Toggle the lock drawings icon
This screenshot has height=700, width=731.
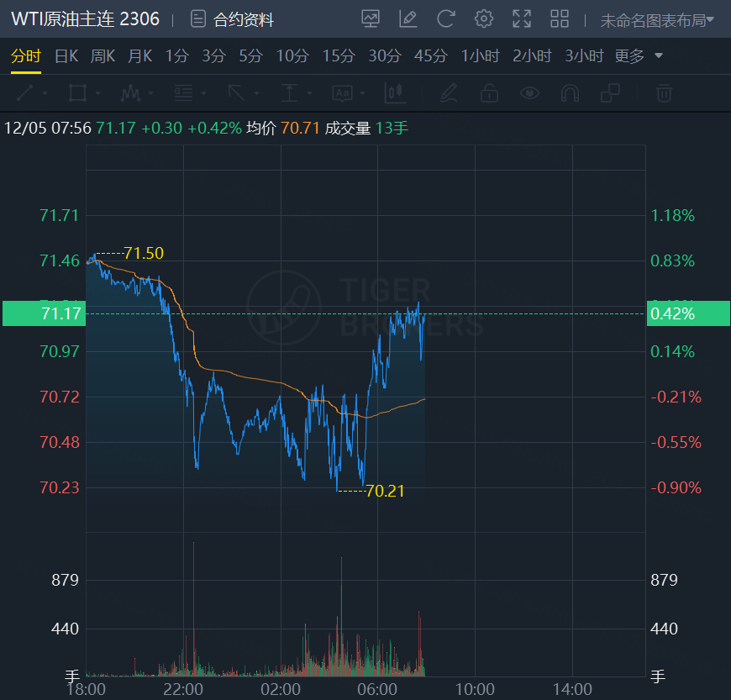click(489, 92)
